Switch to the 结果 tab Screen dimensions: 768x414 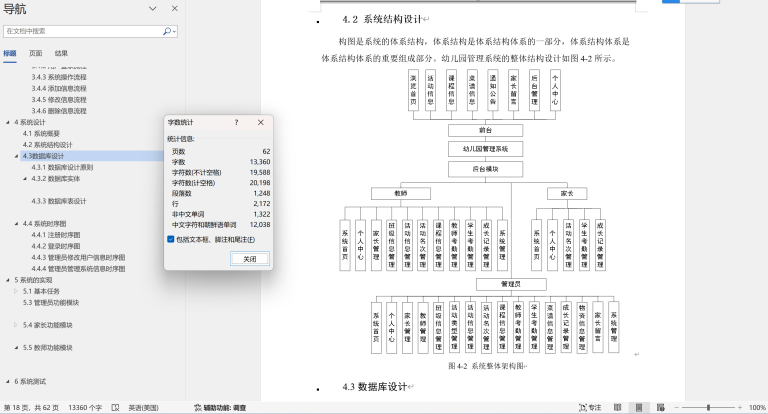tap(61, 53)
